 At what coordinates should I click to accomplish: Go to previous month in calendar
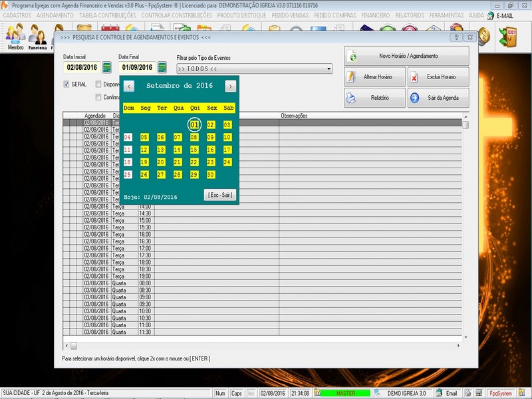pos(129,86)
